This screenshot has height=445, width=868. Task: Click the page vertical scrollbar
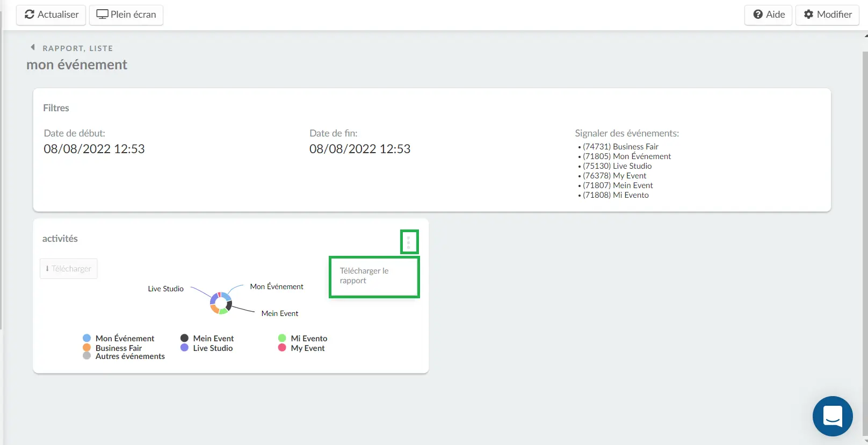click(865, 243)
